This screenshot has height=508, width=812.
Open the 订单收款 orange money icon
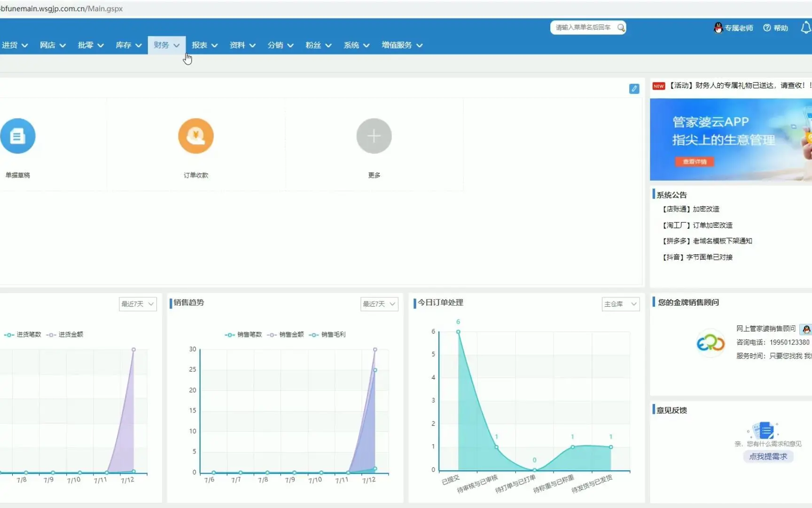click(x=196, y=136)
